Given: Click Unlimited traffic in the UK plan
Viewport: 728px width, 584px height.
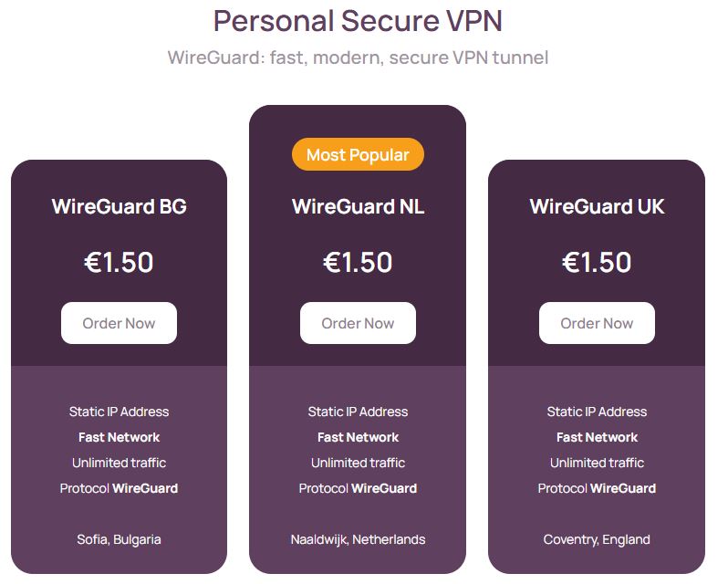Looking at the screenshot, I should tap(597, 463).
